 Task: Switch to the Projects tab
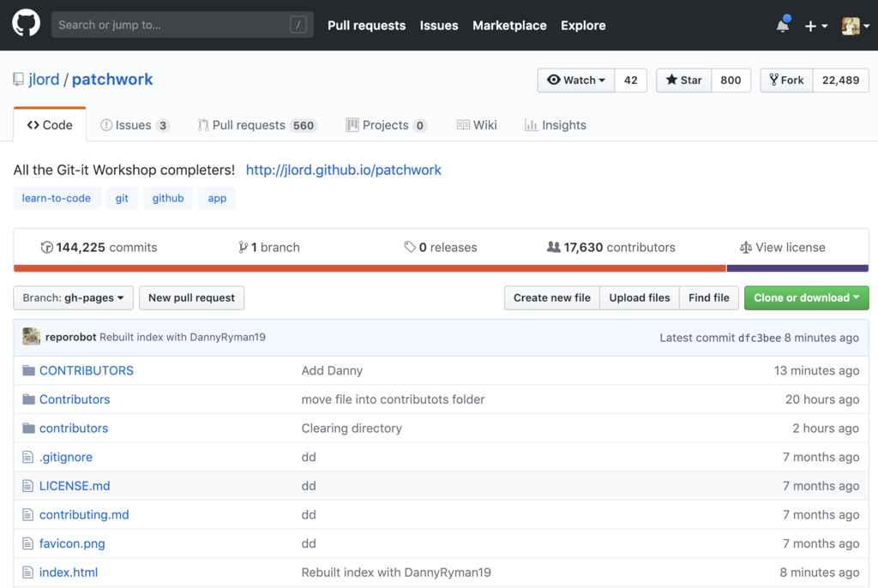(x=387, y=125)
